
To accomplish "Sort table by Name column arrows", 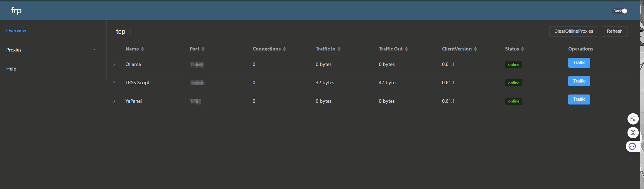I will pyautogui.click(x=142, y=49).
